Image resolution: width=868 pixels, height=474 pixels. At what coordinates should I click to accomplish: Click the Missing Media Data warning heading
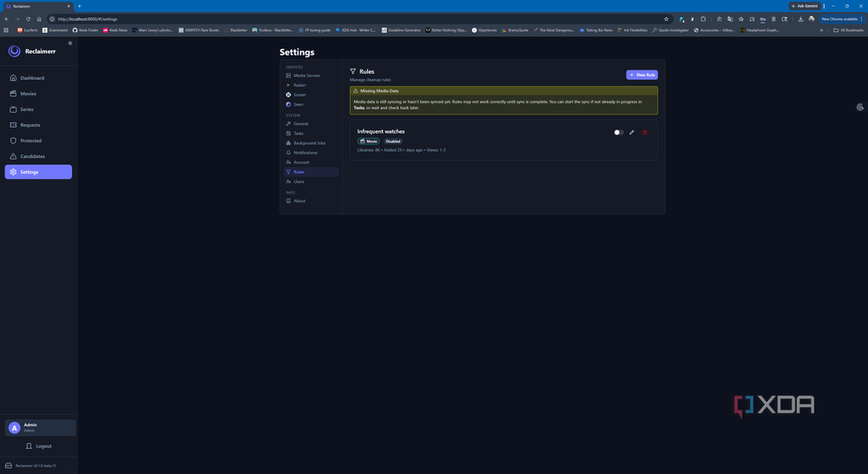click(x=379, y=91)
